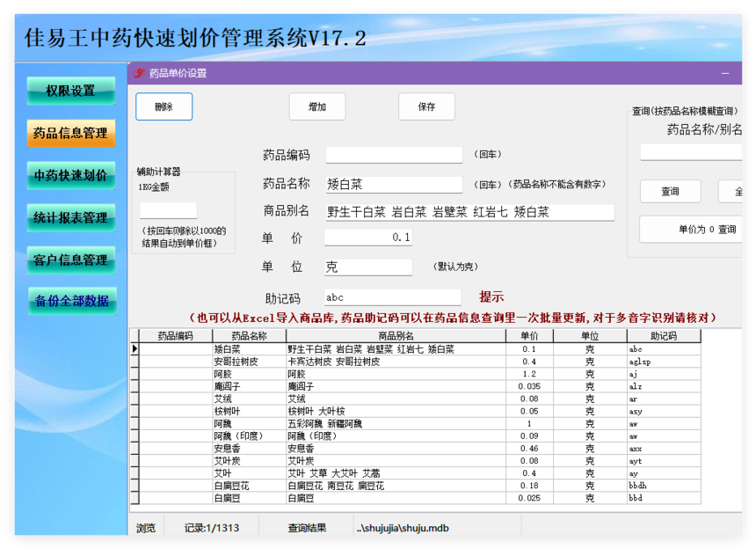The width and height of the screenshot is (756, 549).
Task: Focus the 药品编码 input field
Action: 393,155
